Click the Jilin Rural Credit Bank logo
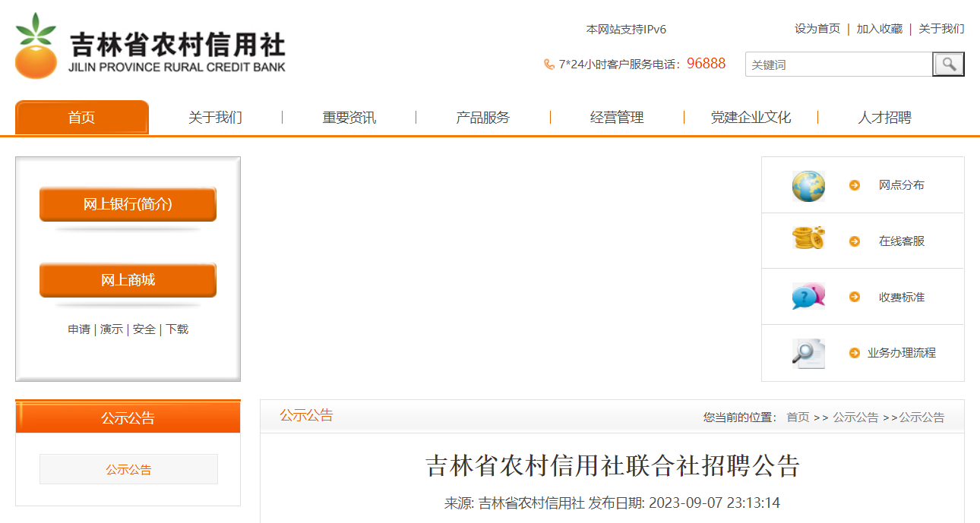 pyautogui.click(x=150, y=46)
